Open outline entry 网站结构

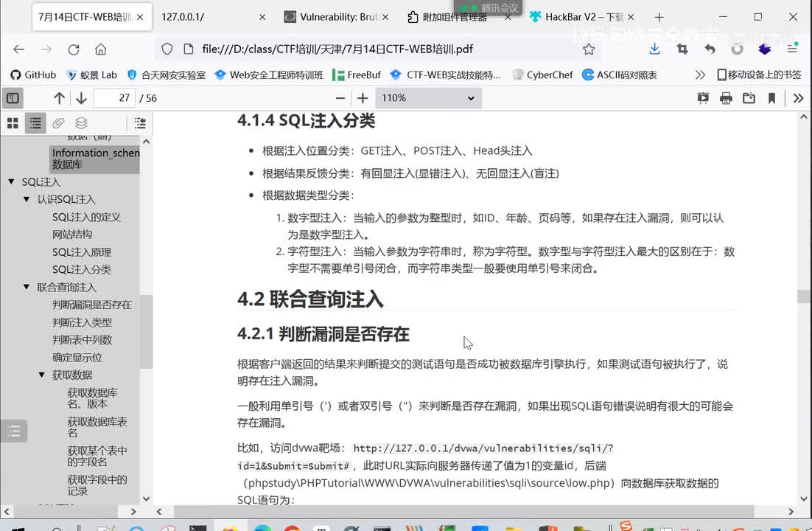coord(72,235)
